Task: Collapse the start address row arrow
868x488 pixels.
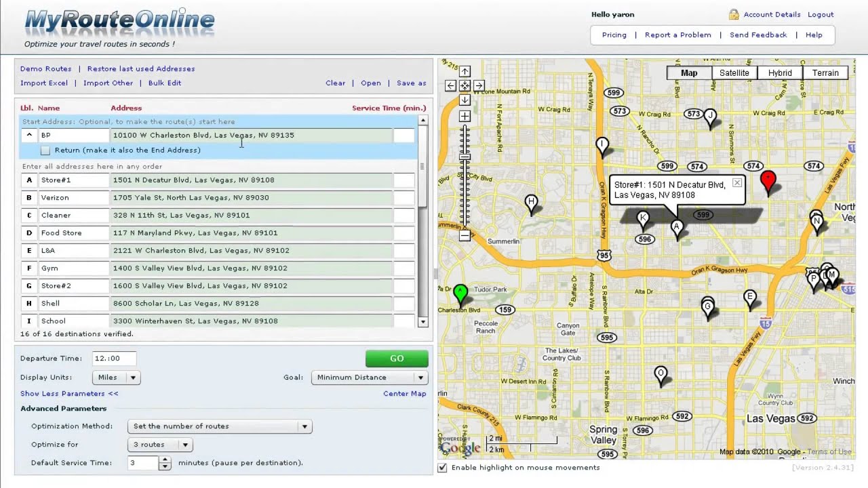Action: pyautogui.click(x=29, y=135)
